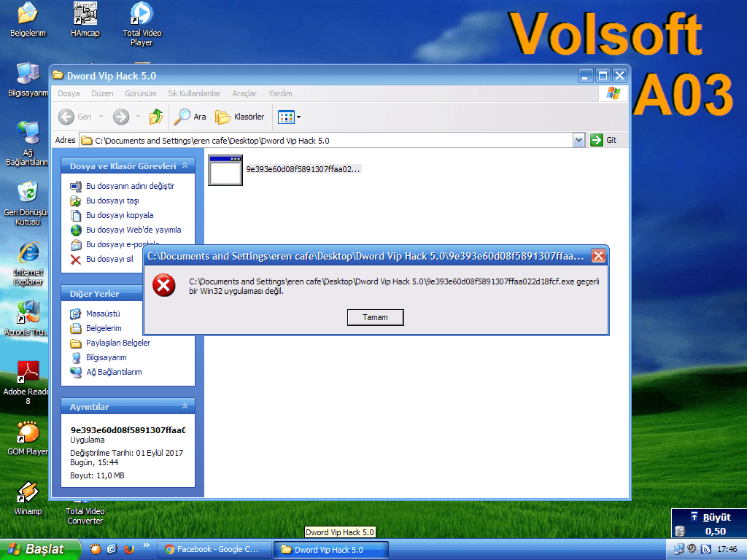Click Bu dosyanın adını değiştir
Screen dimensions: 747x560
130,186
